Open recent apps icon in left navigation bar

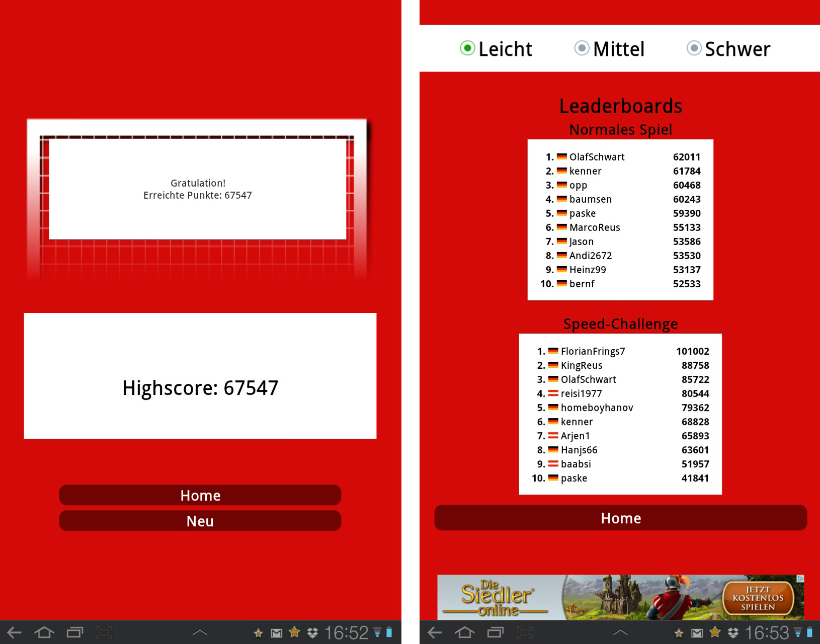(75, 632)
